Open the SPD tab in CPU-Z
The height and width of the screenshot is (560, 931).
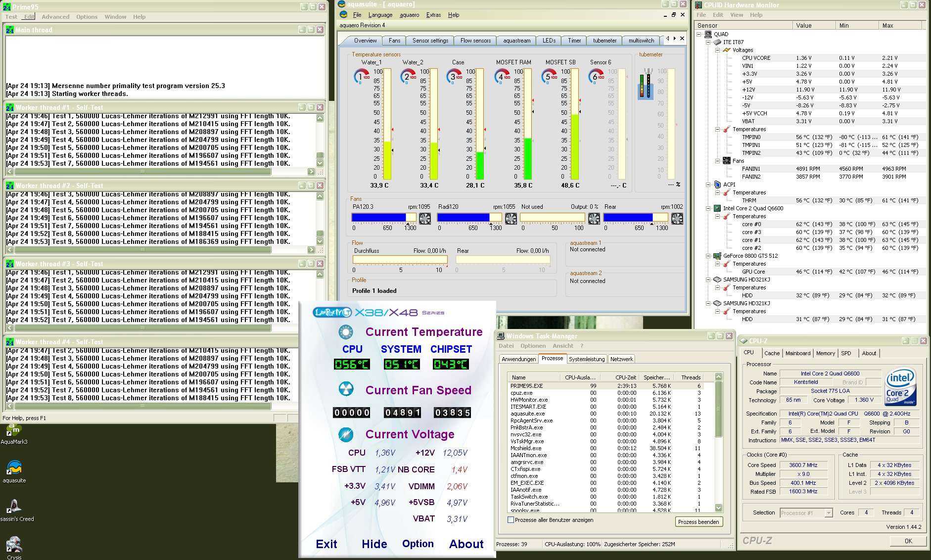[846, 353]
